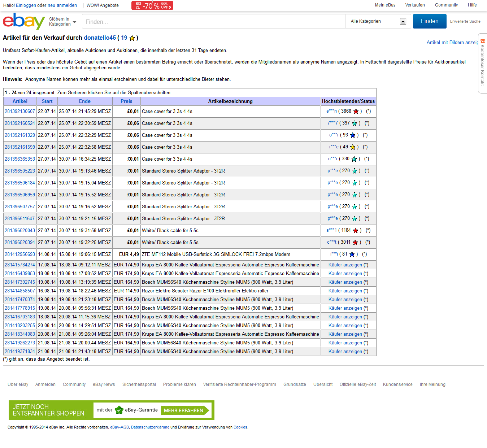This screenshot has width=487, height=448.
Task: Click red star for bidder s***1
Action: click(356, 231)
